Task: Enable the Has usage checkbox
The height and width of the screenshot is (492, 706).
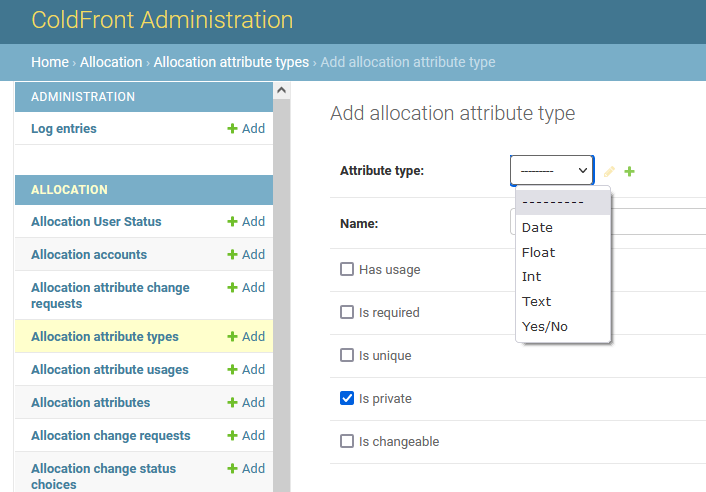Action: point(347,269)
